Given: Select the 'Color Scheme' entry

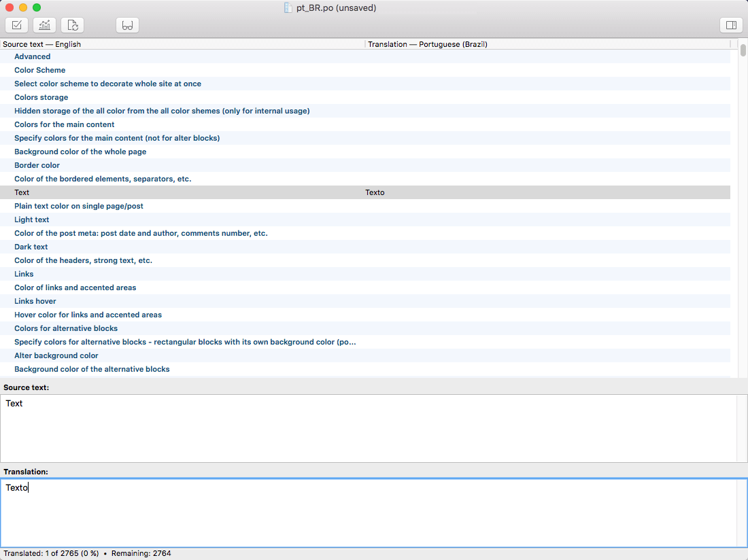Looking at the screenshot, I should [40, 70].
